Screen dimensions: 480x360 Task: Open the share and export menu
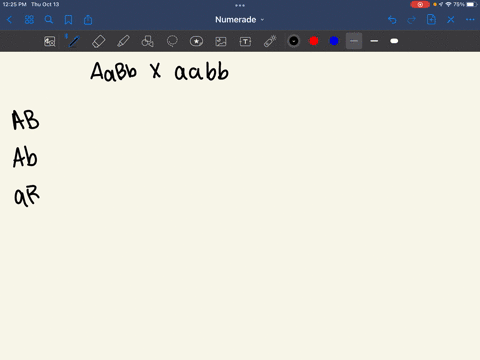[x=88, y=20]
